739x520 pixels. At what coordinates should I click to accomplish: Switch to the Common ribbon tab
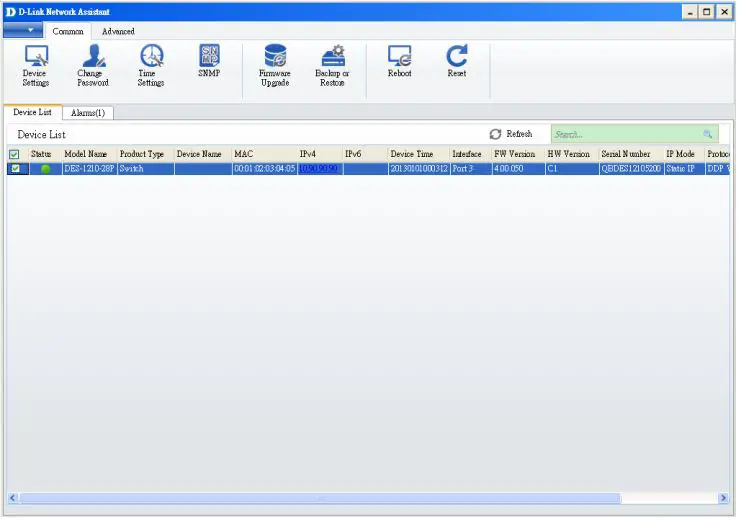pos(68,32)
